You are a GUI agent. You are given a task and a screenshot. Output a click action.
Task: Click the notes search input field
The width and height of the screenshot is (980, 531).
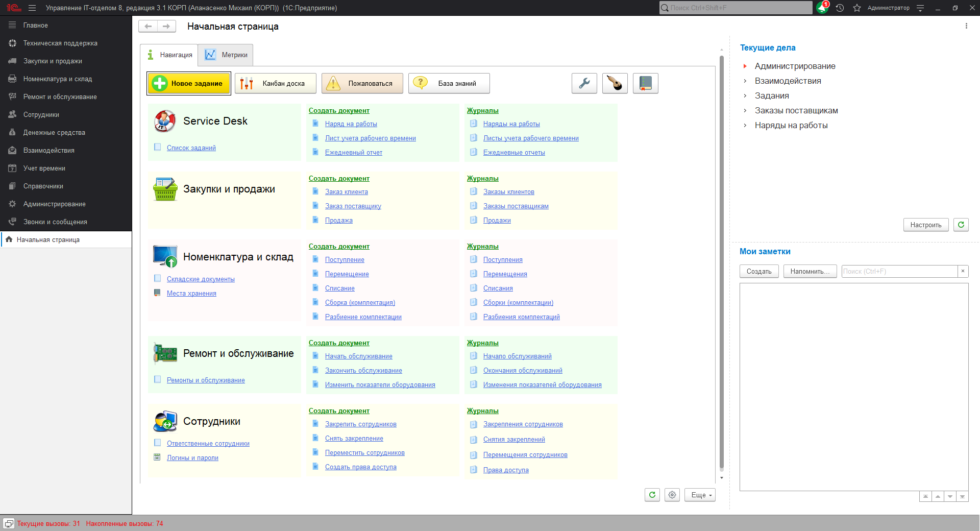pyautogui.click(x=899, y=272)
